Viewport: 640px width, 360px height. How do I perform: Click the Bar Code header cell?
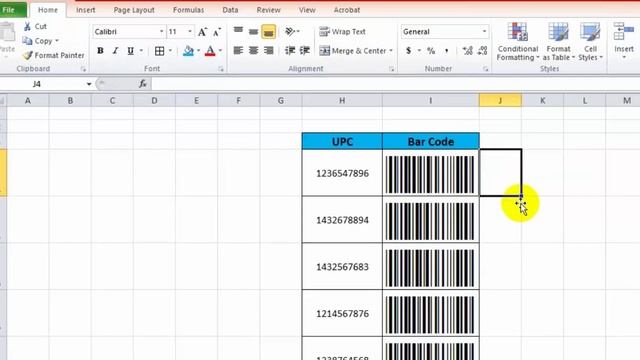click(431, 142)
